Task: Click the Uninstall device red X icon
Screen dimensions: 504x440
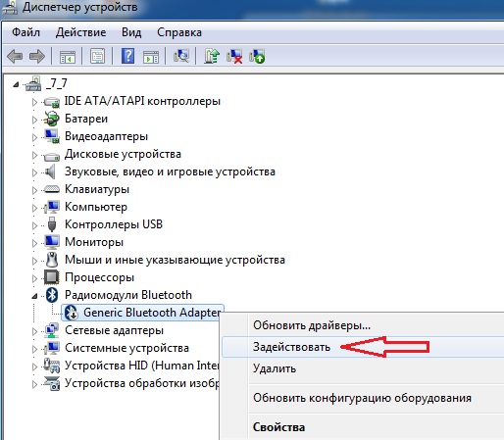Action: click(x=234, y=56)
